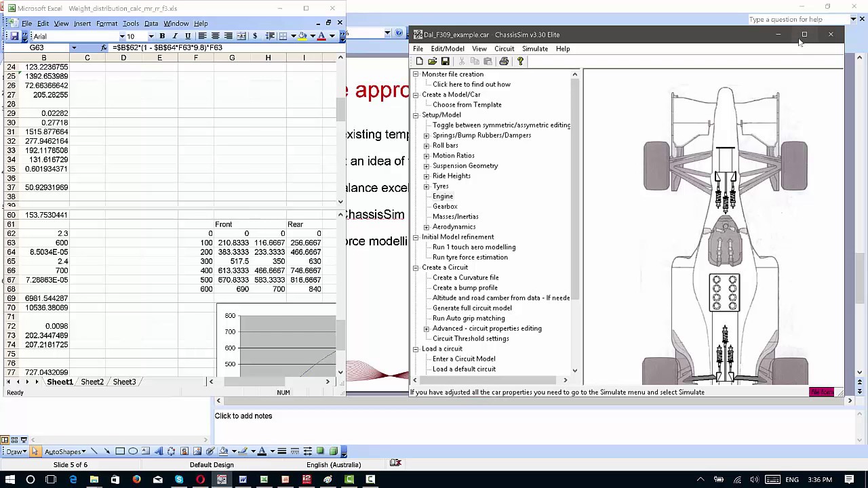Expand the Aerodynamics node
The image size is (868, 488).
point(427,227)
